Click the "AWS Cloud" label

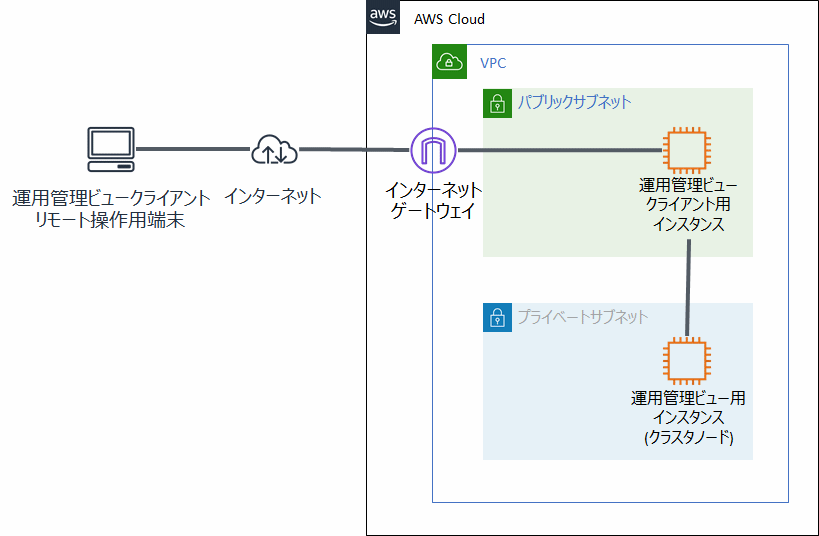[x=449, y=19]
